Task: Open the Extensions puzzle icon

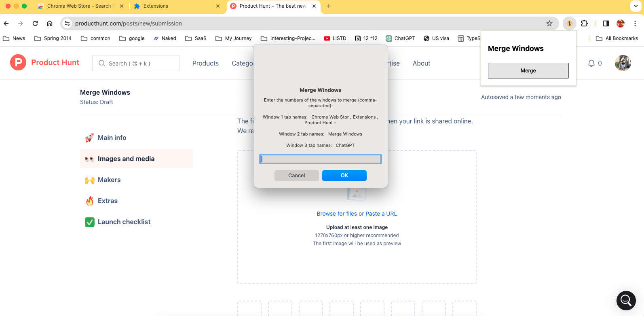Action: click(584, 23)
